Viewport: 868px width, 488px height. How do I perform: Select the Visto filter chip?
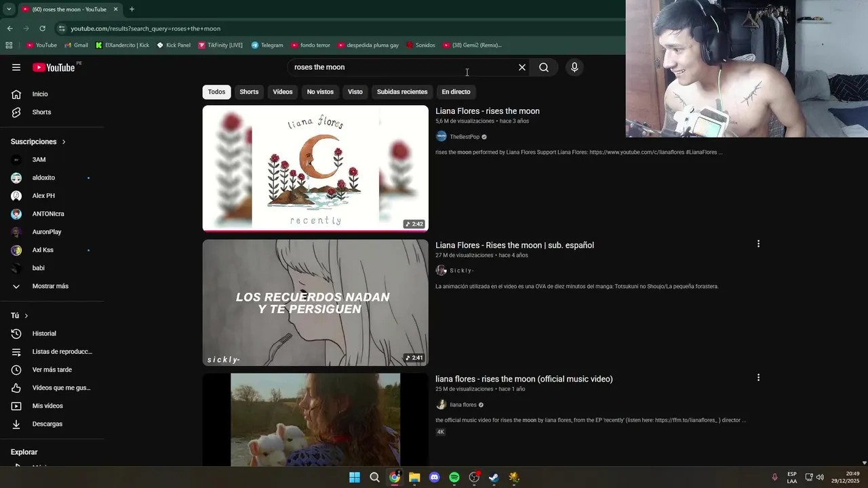(355, 91)
